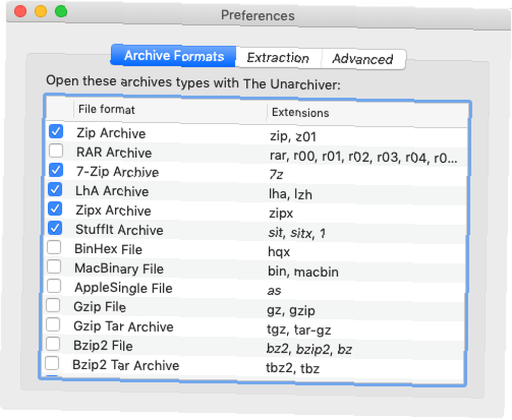Click the 7-Zip Archive format name
This screenshot has height=420, width=512.
[117, 172]
